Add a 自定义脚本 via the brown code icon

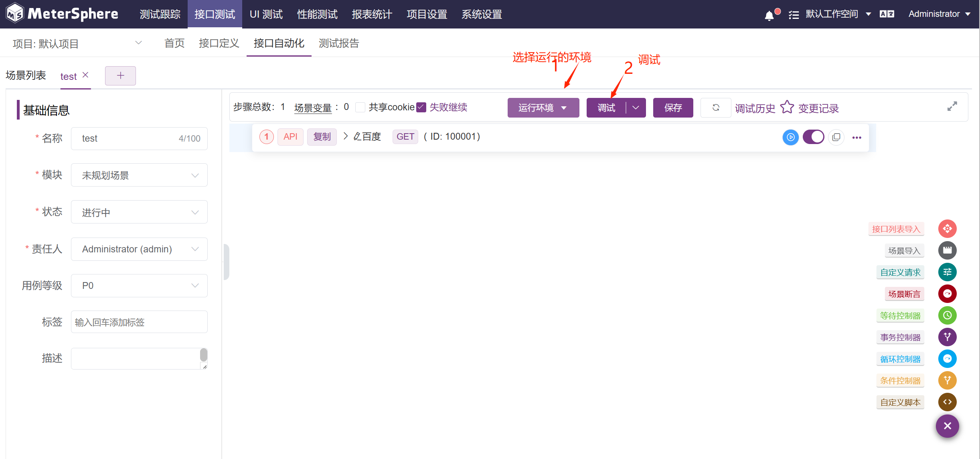coord(947,402)
